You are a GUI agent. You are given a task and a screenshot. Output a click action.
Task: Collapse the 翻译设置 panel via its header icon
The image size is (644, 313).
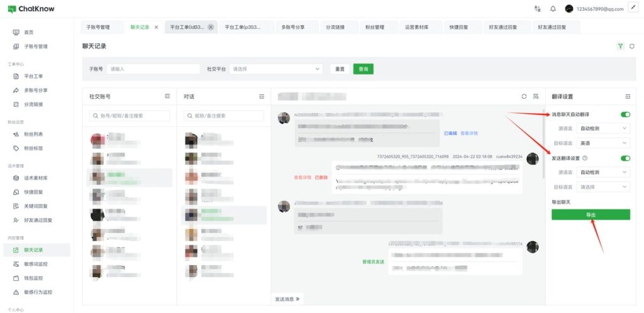pyautogui.click(x=628, y=96)
